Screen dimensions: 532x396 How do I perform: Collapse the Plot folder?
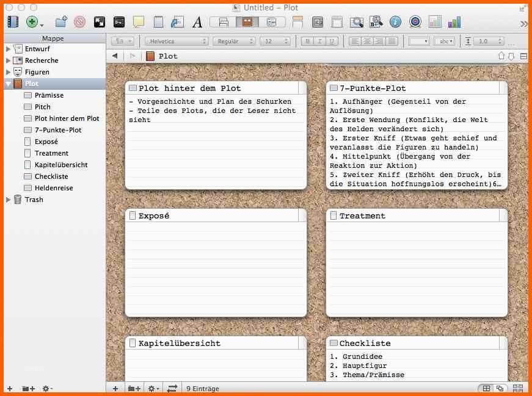tap(8, 84)
